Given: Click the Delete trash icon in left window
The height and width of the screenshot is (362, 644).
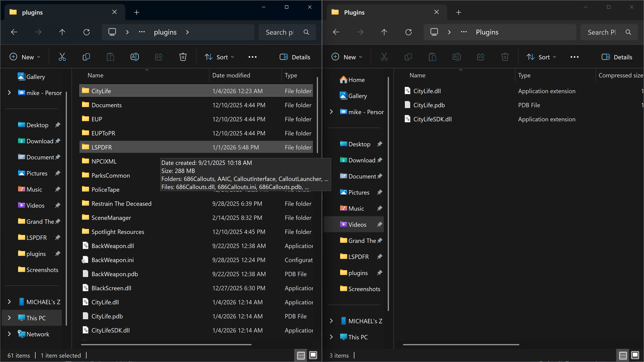Looking at the screenshot, I should pyautogui.click(x=183, y=57).
